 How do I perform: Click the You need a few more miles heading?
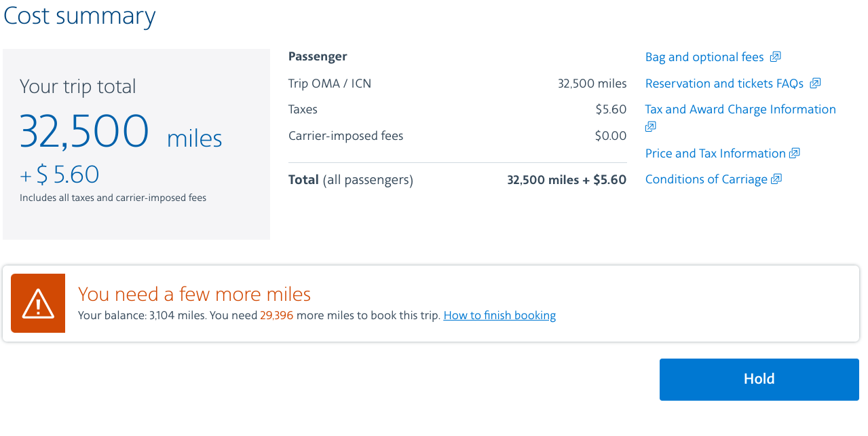(194, 294)
